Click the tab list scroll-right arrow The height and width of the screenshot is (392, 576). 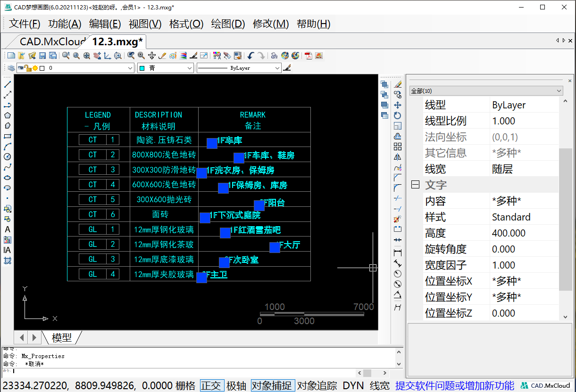pyautogui.click(x=564, y=41)
